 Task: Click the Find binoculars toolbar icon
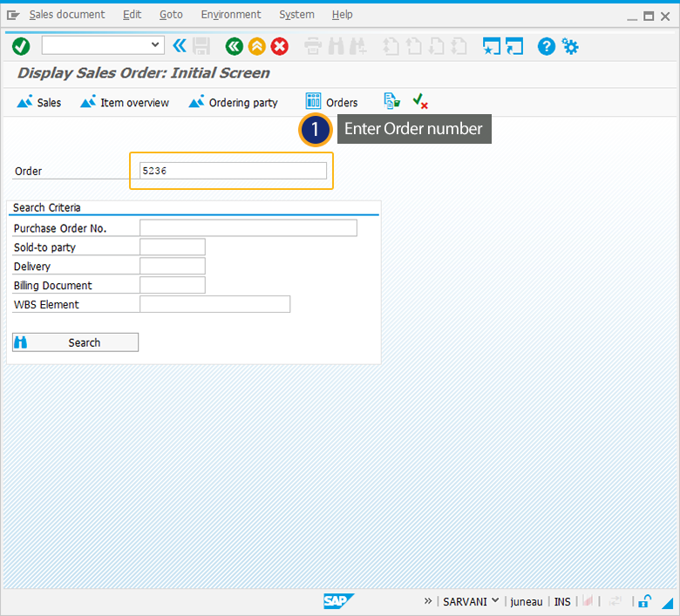[x=337, y=46]
